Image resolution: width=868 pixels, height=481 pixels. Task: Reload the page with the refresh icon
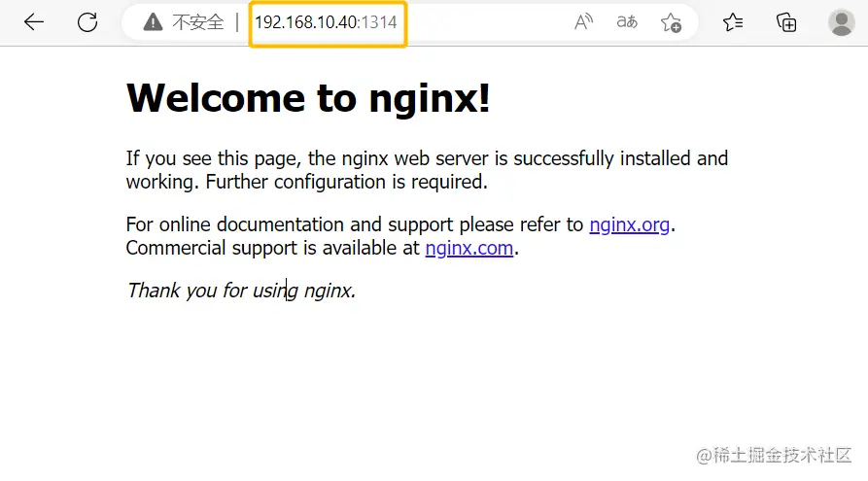click(87, 22)
